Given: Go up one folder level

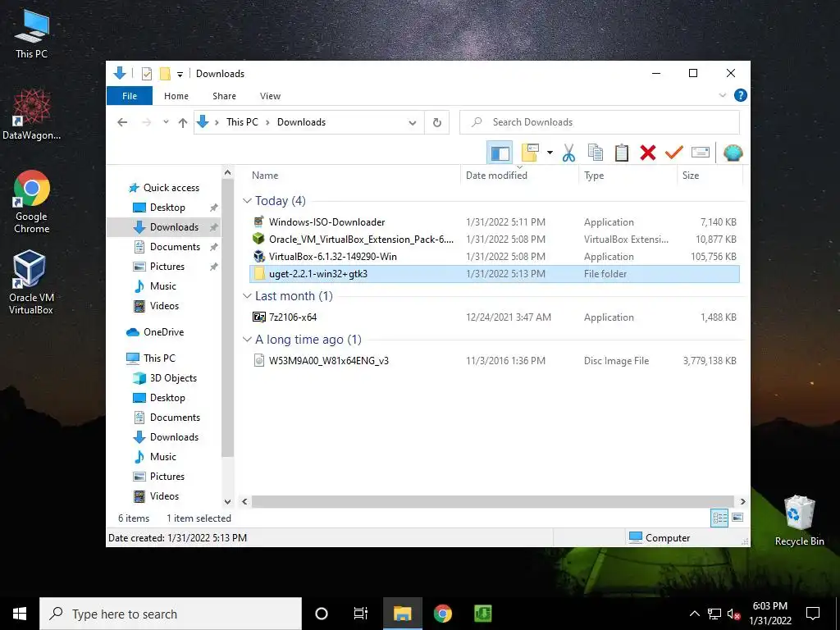Looking at the screenshot, I should [183, 123].
